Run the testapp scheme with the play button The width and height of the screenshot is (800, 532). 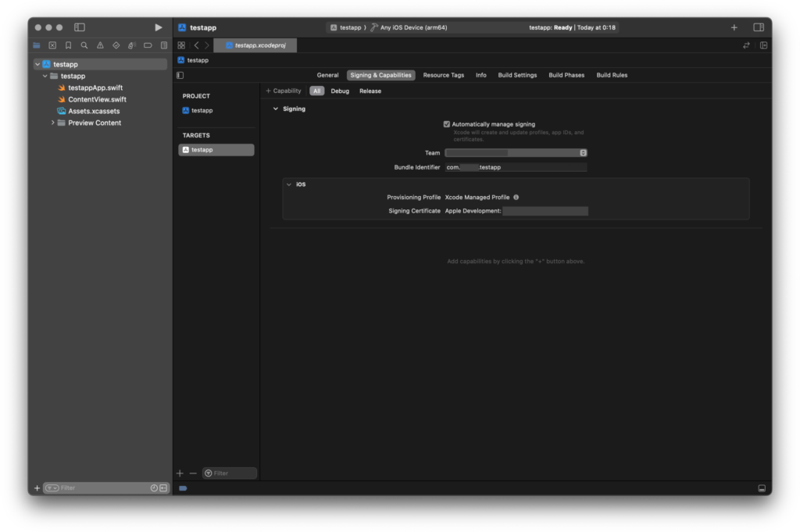(x=158, y=27)
